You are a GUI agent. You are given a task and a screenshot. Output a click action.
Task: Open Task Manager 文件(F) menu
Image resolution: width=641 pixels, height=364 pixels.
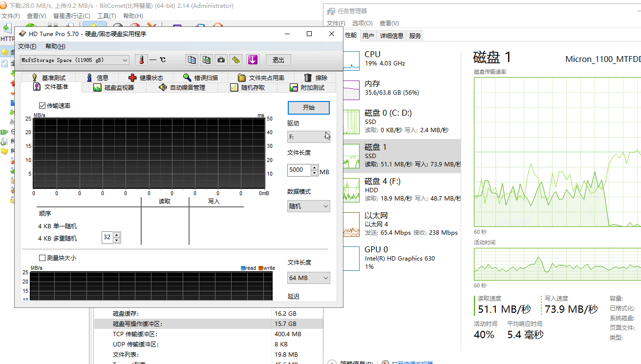click(x=336, y=23)
